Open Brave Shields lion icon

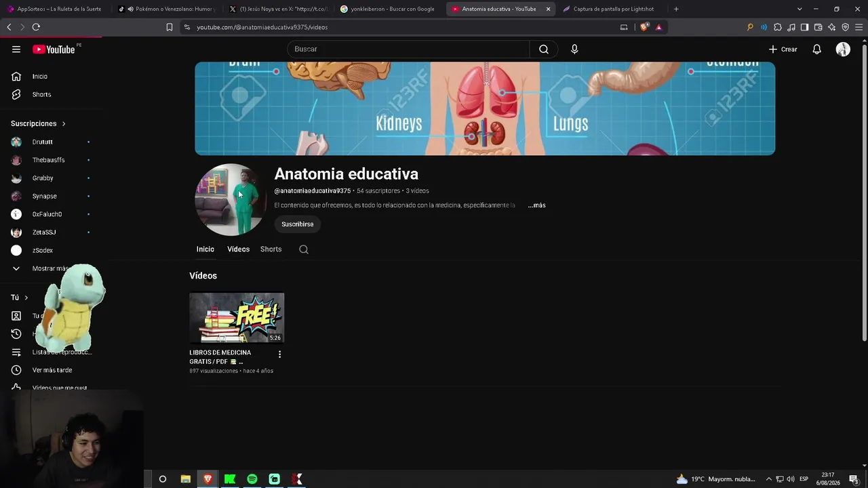pyautogui.click(x=644, y=27)
